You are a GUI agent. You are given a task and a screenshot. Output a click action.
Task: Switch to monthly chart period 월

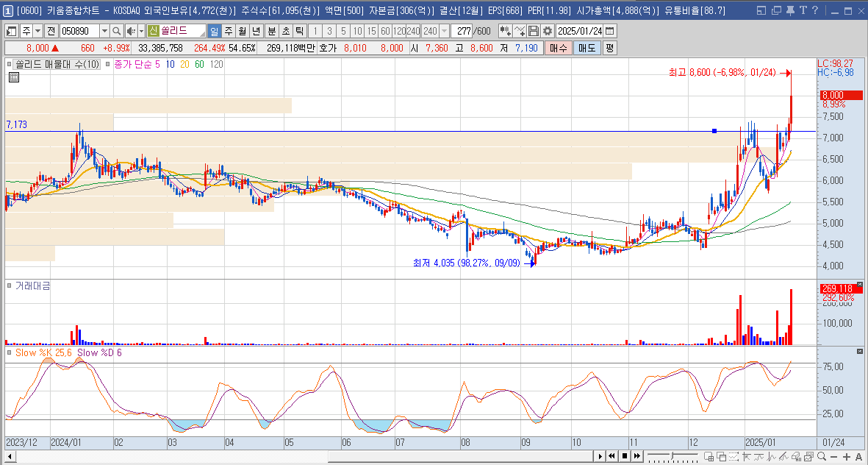pyautogui.click(x=242, y=31)
